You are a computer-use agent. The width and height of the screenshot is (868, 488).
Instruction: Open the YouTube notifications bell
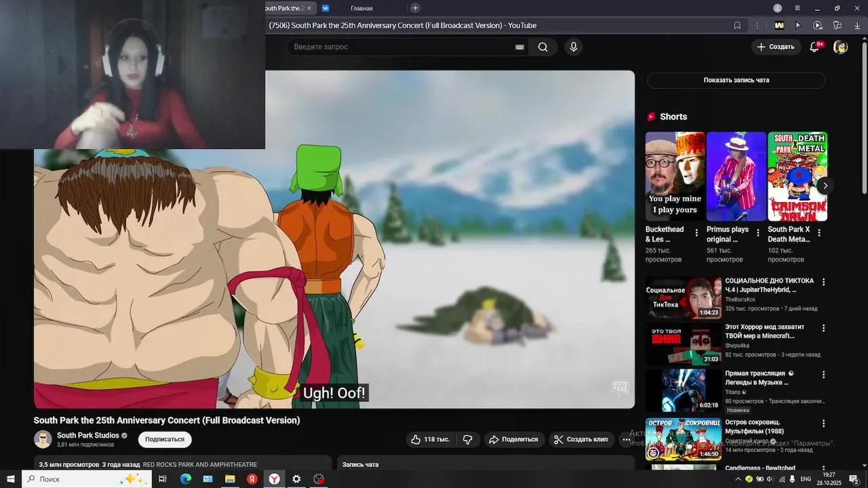[815, 47]
